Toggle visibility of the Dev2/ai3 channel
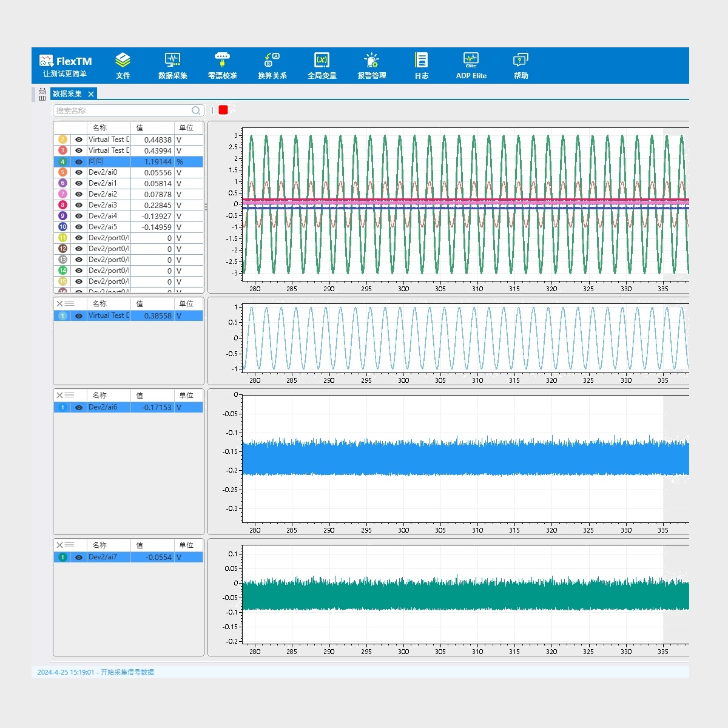Image resolution: width=728 pixels, height=728 pixels. (79, 206)
